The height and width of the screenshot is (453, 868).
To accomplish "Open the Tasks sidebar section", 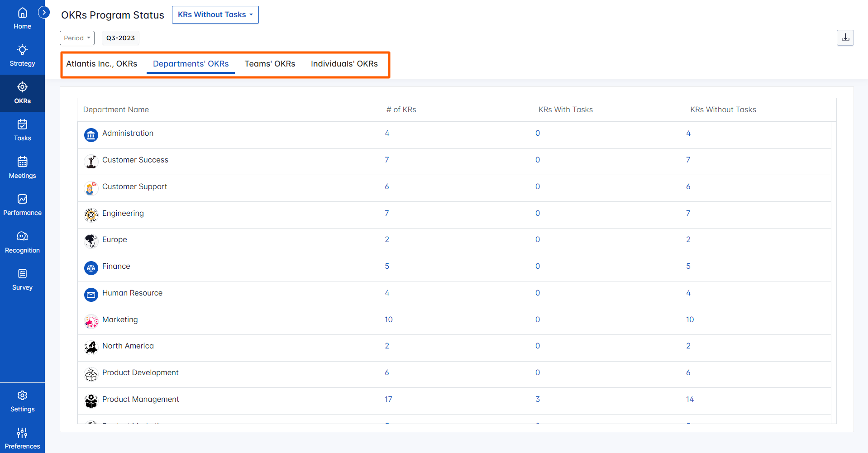I will click(x=22, y=130).
